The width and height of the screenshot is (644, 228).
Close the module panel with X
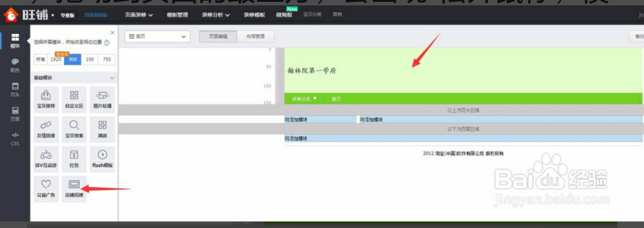coord(113,32)
